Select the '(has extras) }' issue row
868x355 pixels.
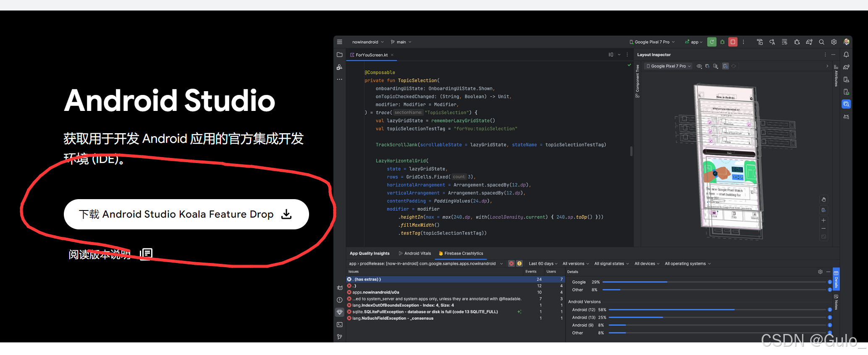455,279
